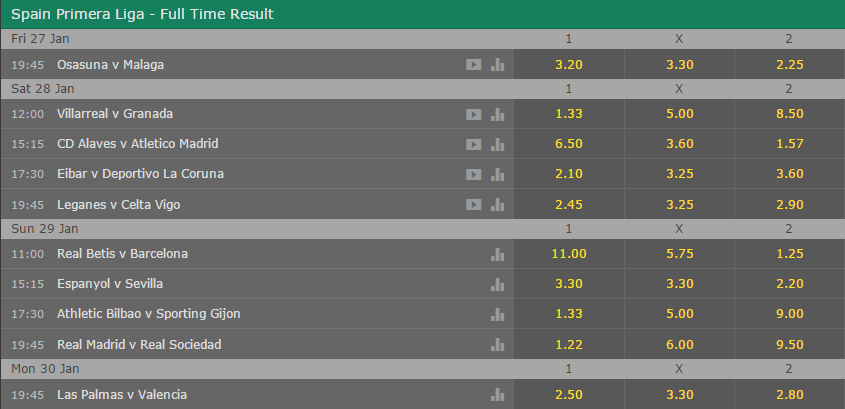Viewport: 845px width, 409px height.
Task: Play live stream for Leganes v Celta Vigo
Action: click(x=473, y=204)
